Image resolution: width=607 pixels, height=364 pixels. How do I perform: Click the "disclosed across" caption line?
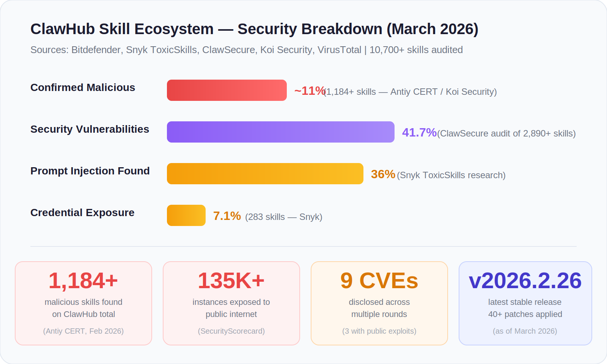379,302
